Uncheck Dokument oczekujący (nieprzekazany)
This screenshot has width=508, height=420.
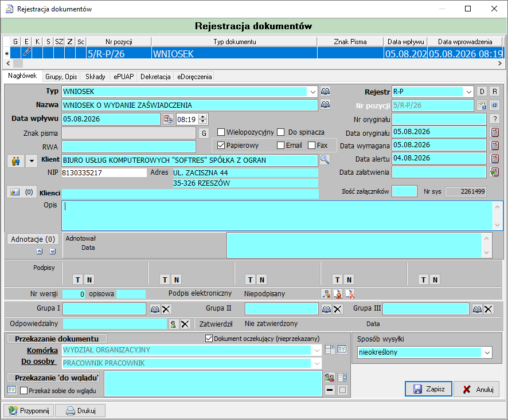pyautogui.click(x=209, y=339)
